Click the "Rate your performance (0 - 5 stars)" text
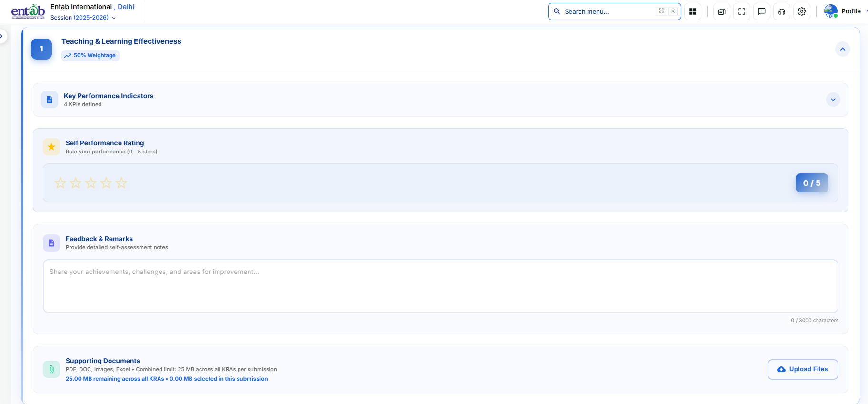Screen dimensions: 868x404 (x=111, y=151)
